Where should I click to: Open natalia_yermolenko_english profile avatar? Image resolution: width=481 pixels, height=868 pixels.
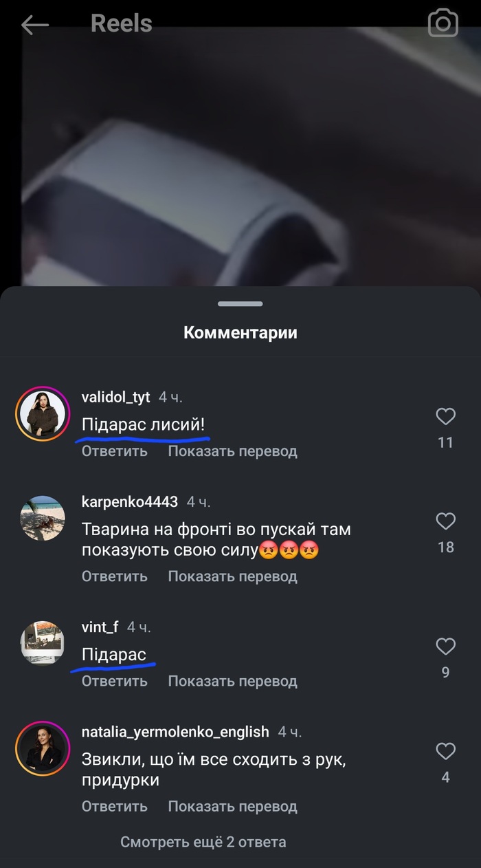(x=43, y=748)
